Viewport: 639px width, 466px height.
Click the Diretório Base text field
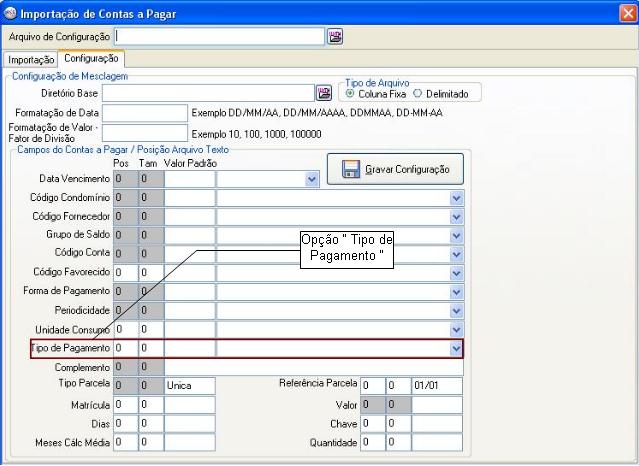click(208, 93)
